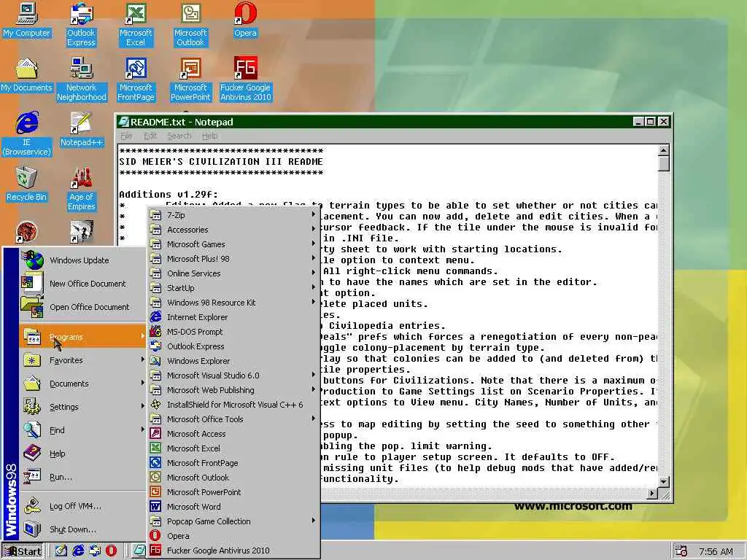
Task: Launch Internet Explorer from Programs menu
Action: [x=233, y=317]
